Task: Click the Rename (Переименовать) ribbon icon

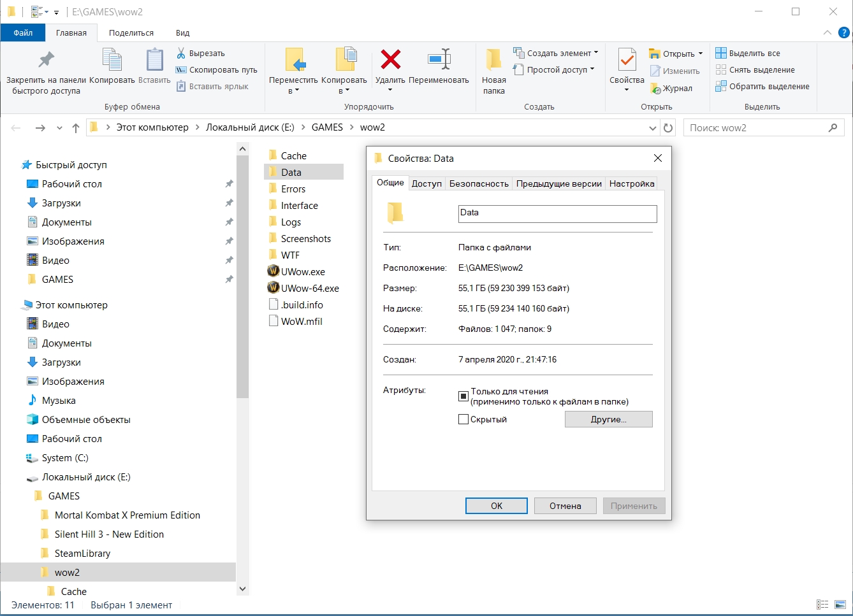Action: (x=439, y=60)
